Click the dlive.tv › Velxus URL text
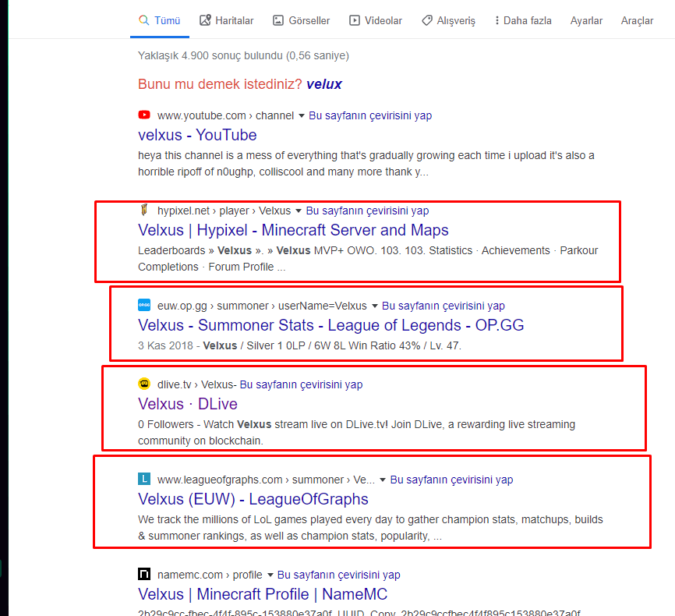 [196, 384]
